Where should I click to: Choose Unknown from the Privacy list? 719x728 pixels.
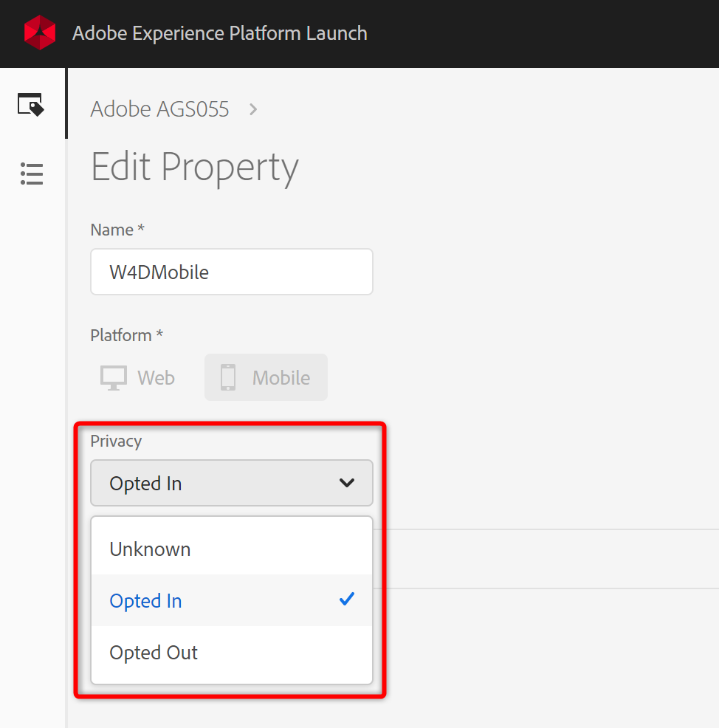pos(151,549)
